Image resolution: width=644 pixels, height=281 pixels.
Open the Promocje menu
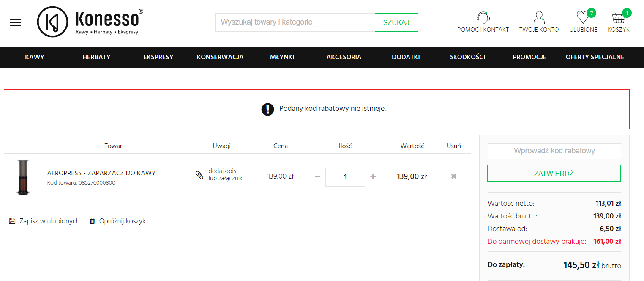(x=529, y=57)
